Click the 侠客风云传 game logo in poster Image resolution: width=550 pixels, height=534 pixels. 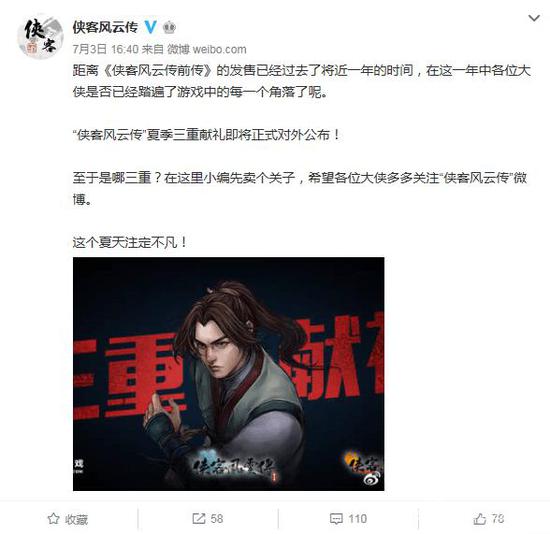[x=235, y=467]
